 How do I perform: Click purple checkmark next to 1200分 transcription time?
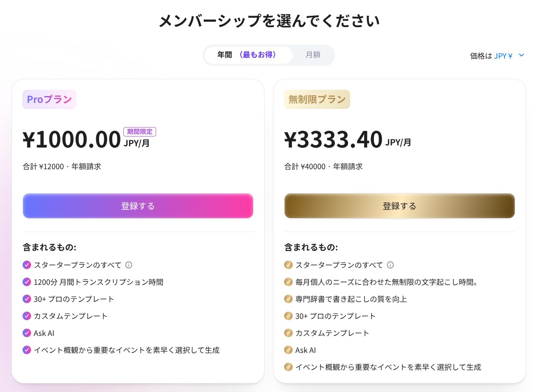point(27,282)
